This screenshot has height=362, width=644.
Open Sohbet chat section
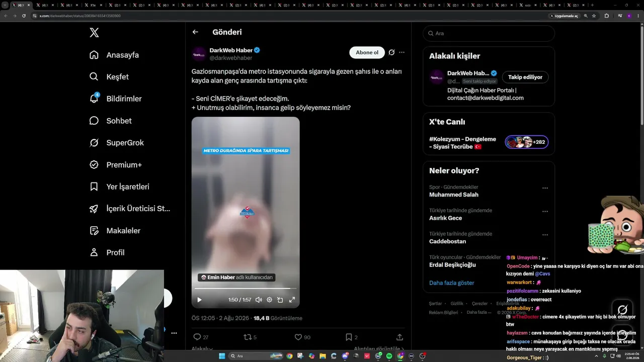click(111, 121)
